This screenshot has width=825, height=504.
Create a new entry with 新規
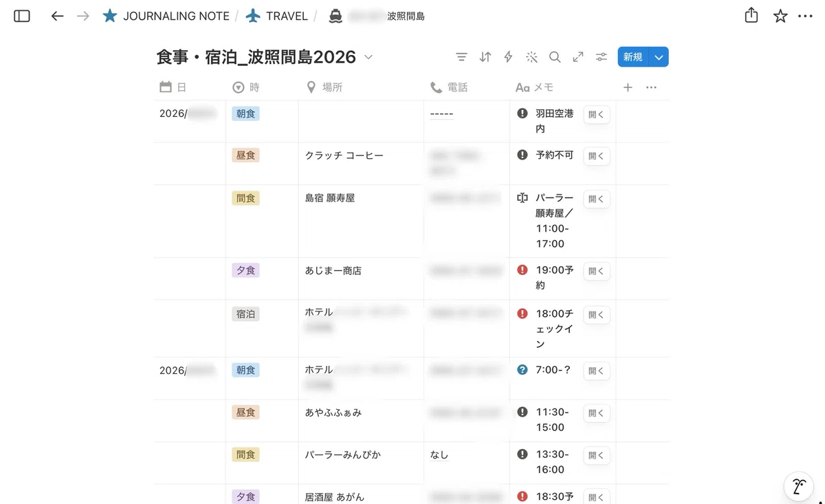click(x=633, y=57)
